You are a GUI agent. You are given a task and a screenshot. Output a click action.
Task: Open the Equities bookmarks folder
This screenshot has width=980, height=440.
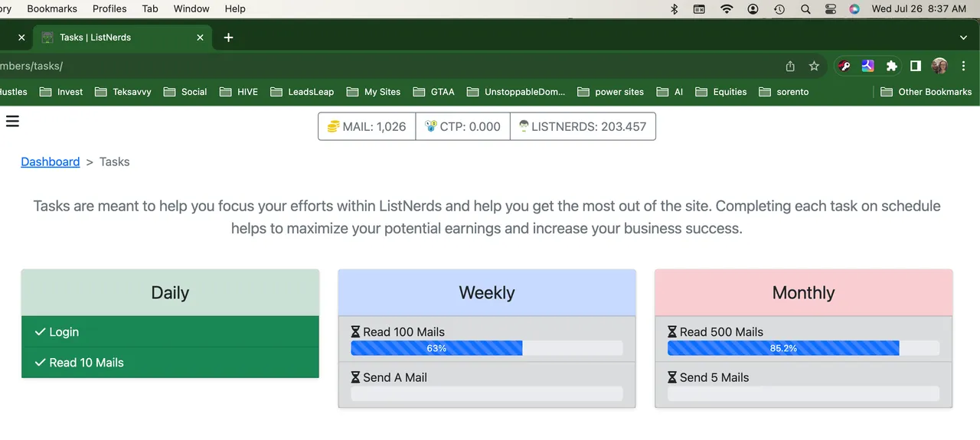point(721,92)
